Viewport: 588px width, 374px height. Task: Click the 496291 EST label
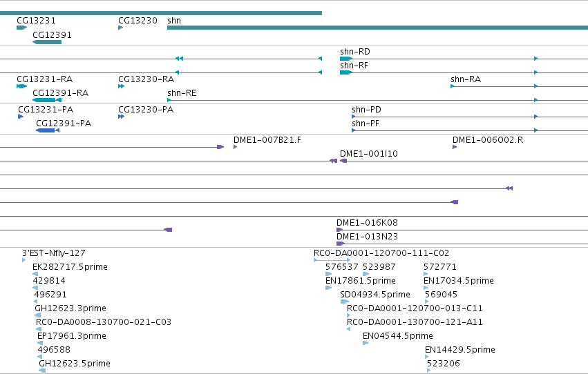coord(50,295)
